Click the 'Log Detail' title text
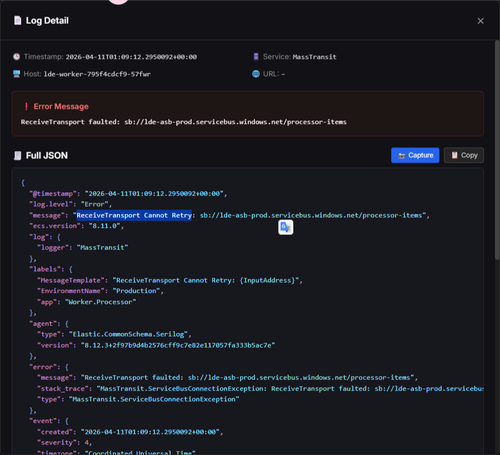Image resolution: width=500 pixels, height=455 pixels. coord(47,21)
